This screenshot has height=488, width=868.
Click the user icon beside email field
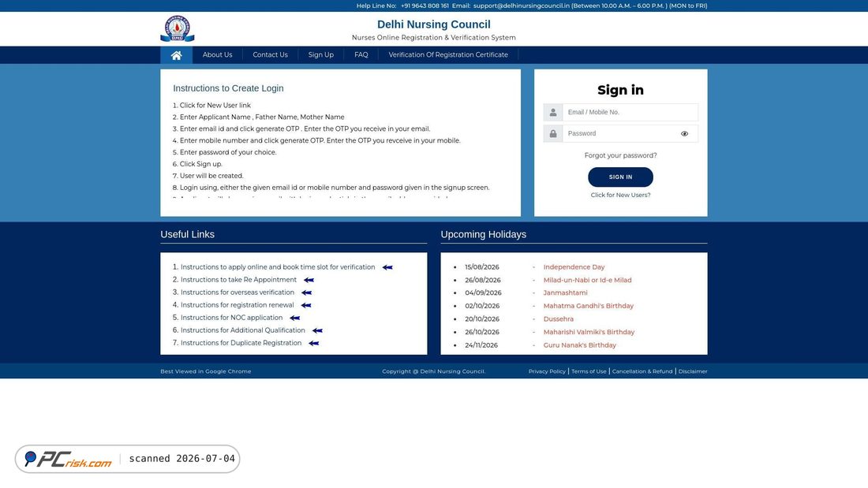pyautogui.click(x=553, y=112)
